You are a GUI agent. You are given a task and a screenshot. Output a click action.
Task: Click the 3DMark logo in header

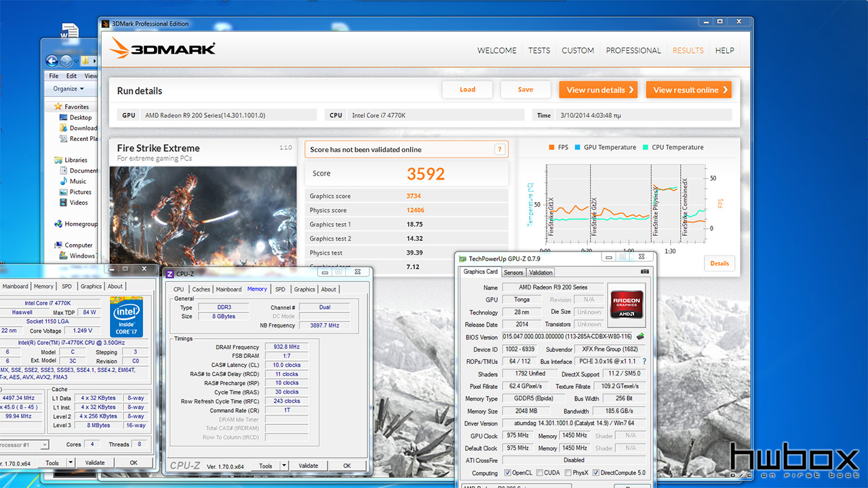coord(163,48)
